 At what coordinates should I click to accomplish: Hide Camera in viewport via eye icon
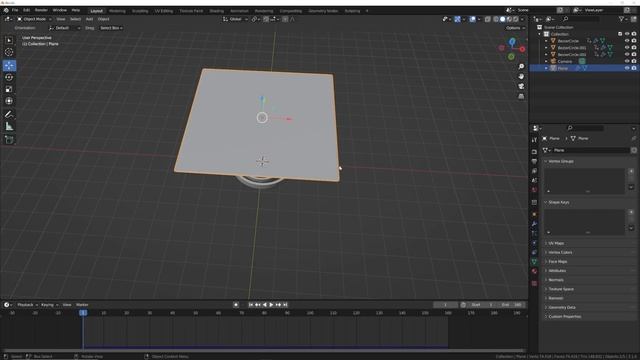point(627,61)
